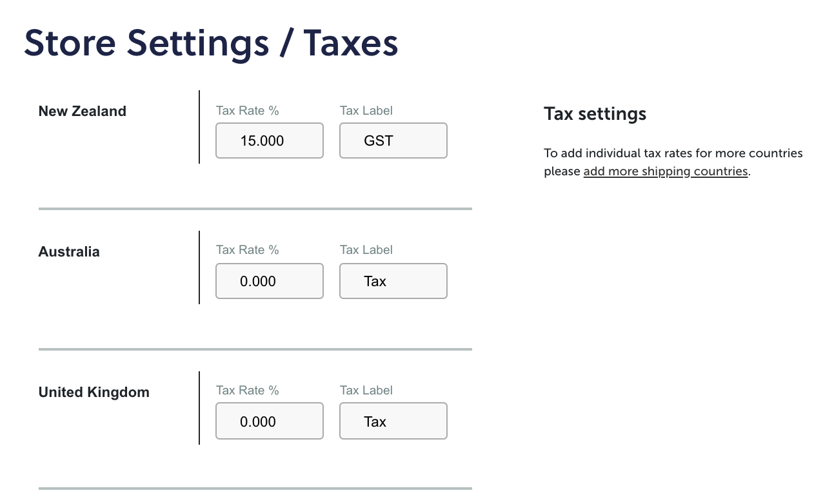Click the New Zealand Tax Rate field

(x=270, y=141)
